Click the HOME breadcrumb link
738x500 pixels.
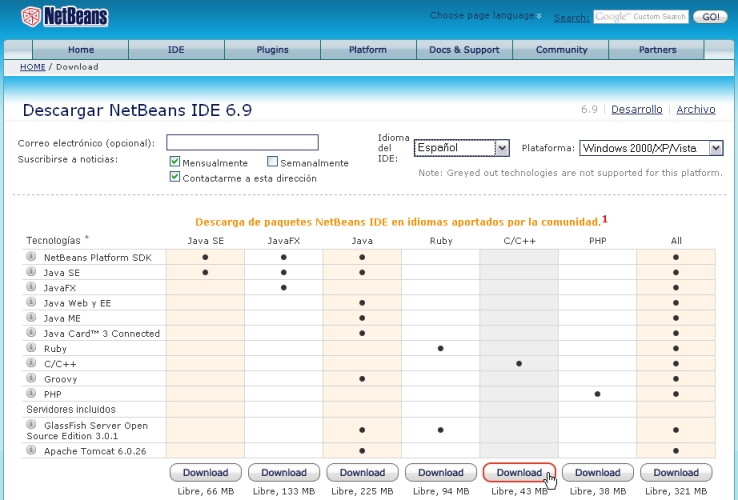pyautogui.click(x=32, y=67)
